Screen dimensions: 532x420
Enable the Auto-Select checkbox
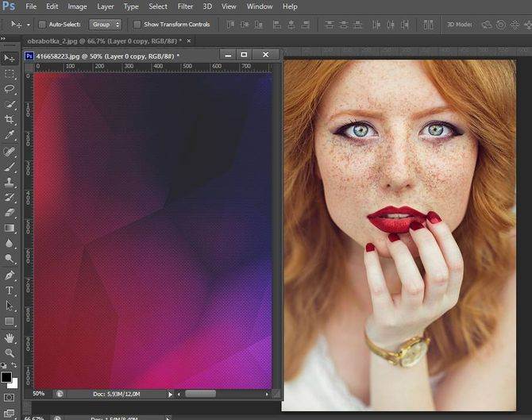pyautogui.click(x=42, y=25)
